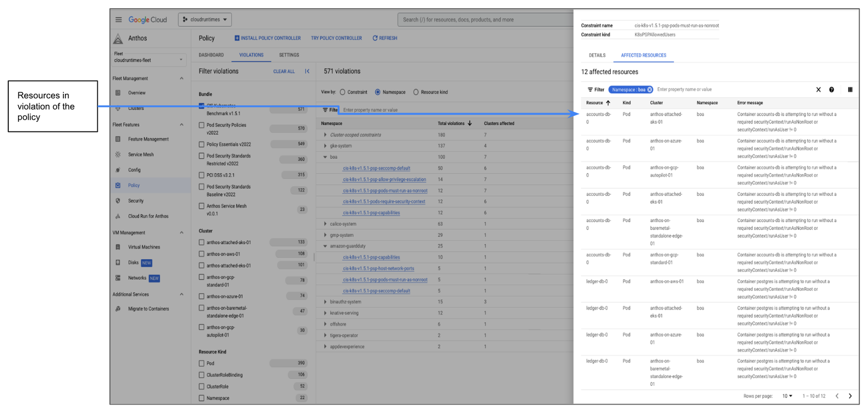868x411 pixels.
Task: Check the Anthos Service Mesh v0.0.1 checkbox
Action: pos(201,206)
